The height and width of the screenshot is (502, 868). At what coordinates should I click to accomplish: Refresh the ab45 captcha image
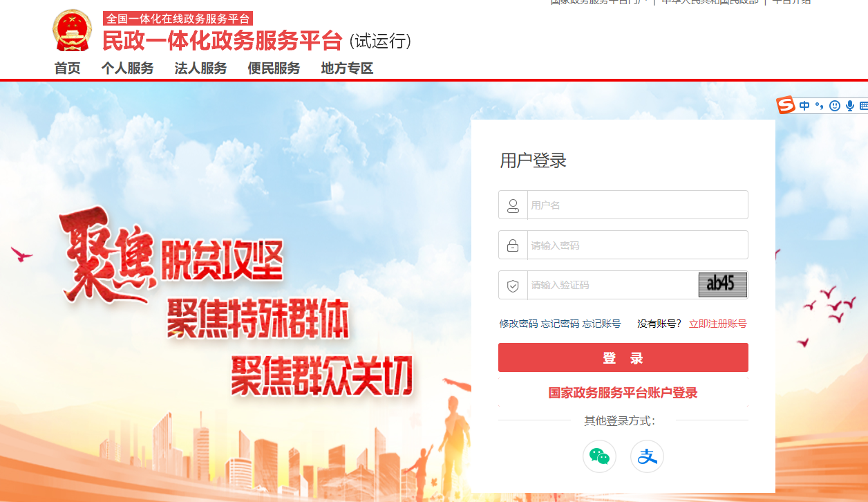coord(722,285)
